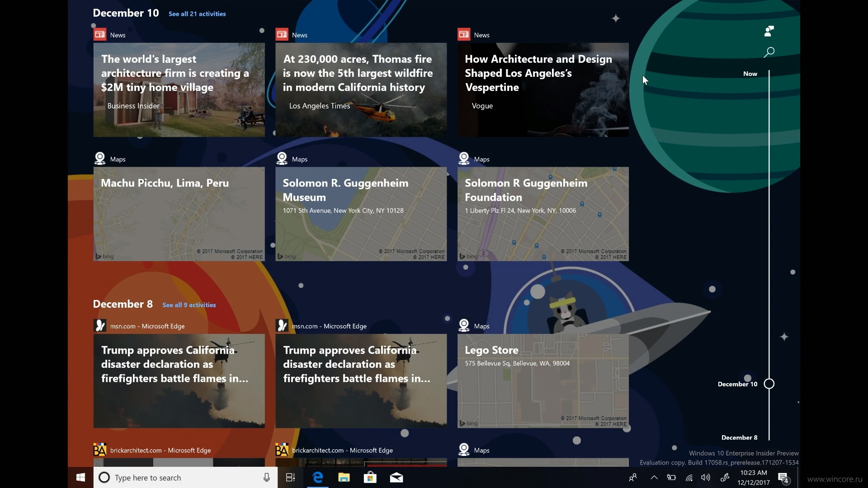
Task: Click December 10 label on timeline
Action: click(x=737, y=384)
